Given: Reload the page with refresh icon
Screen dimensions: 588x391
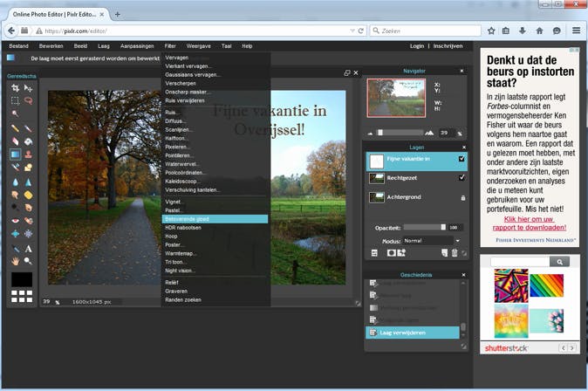Looking at the screenshot, I should pos(361,31).
